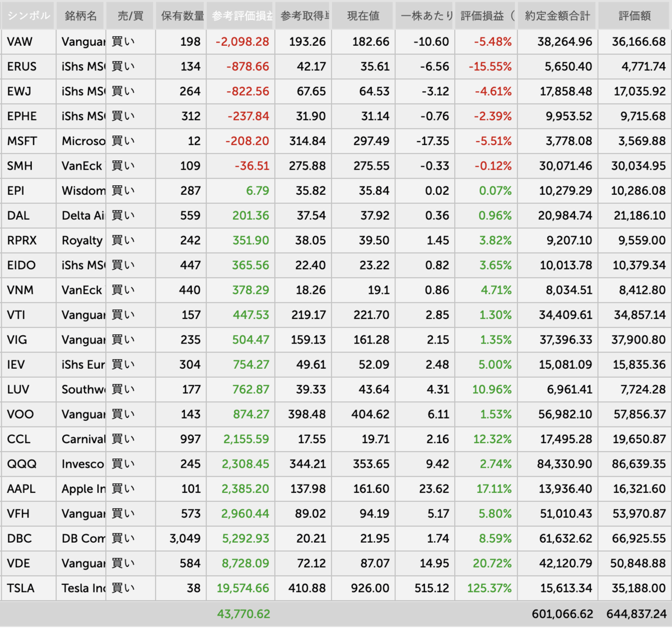Click the gain value 19,574.66
The width and height of the screenshot is (672, 629).
click(242, 588)
